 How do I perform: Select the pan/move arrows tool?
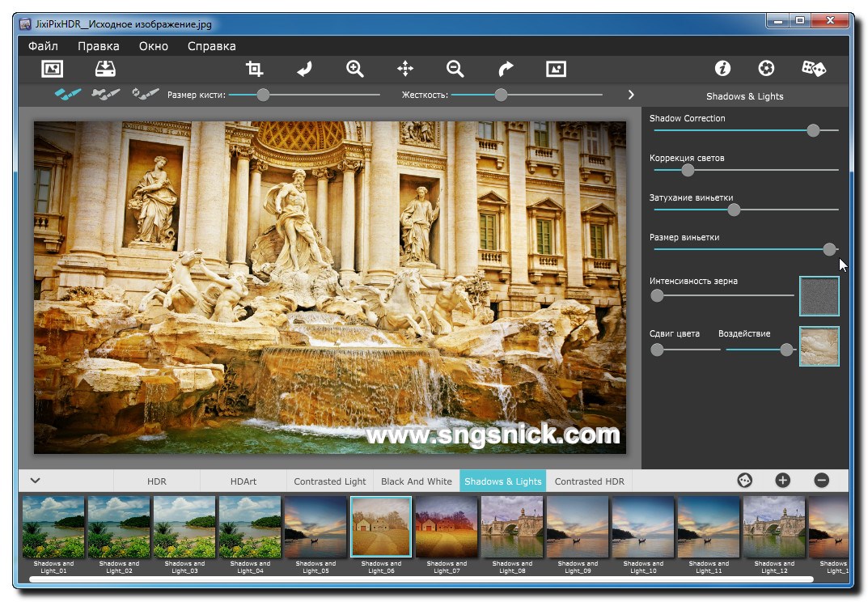[405, 69]
